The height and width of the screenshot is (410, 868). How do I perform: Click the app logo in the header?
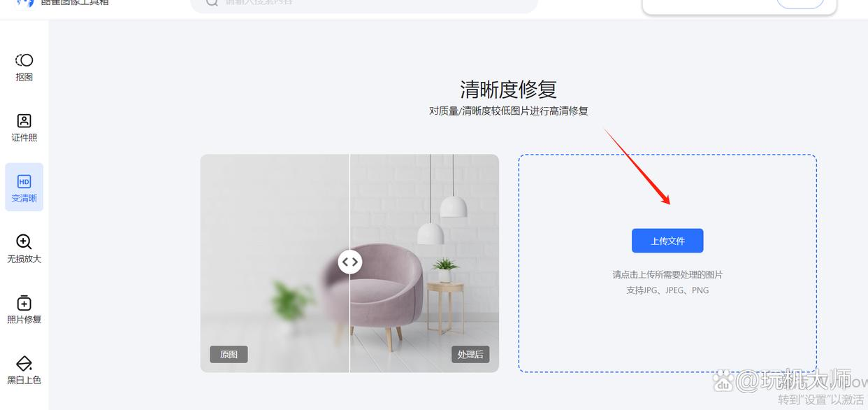24,3
